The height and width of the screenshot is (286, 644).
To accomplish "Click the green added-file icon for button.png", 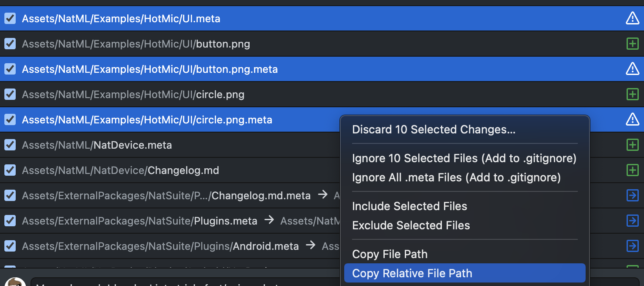I will [x=632, y=44].
